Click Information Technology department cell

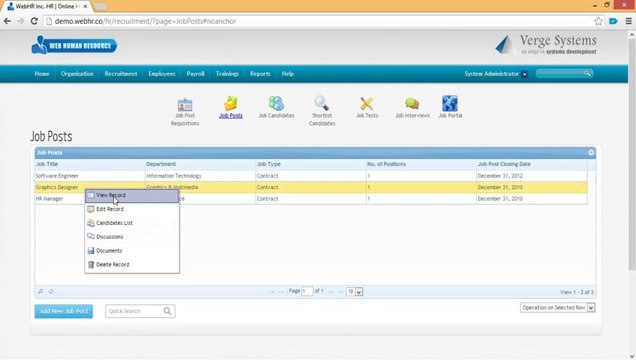tap(174, 176)
